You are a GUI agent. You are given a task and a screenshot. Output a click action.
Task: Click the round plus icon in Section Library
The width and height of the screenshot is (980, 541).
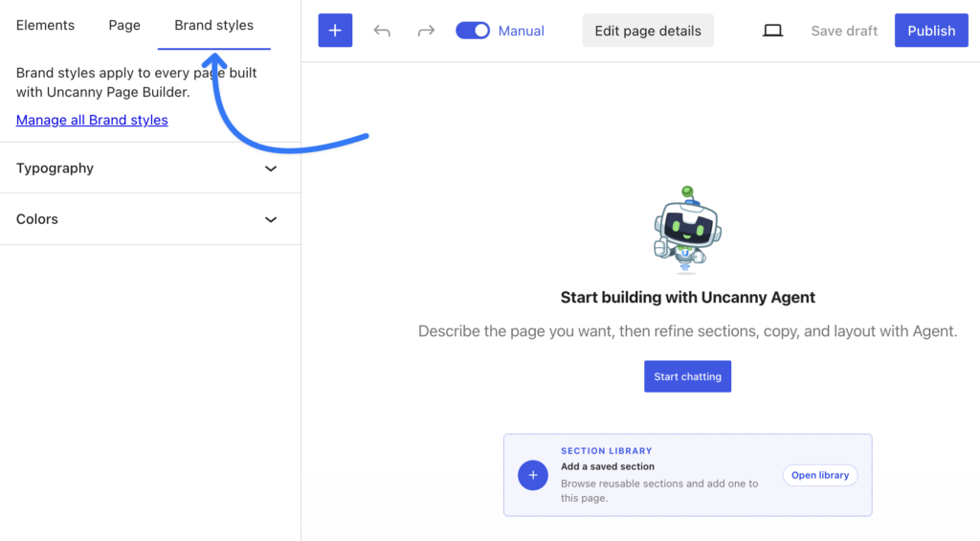click(x=532, y=475)
